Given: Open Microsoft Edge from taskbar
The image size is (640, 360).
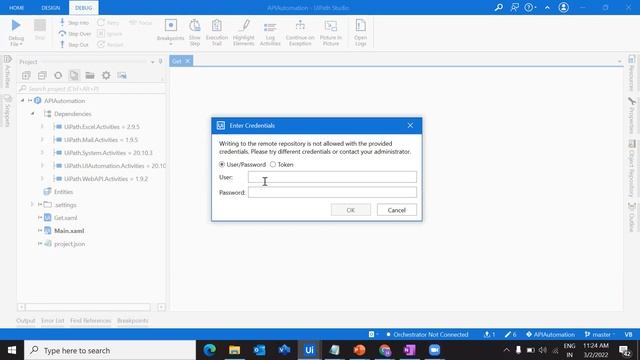Looking at the screenshot, I should click(x=209, y=350).
